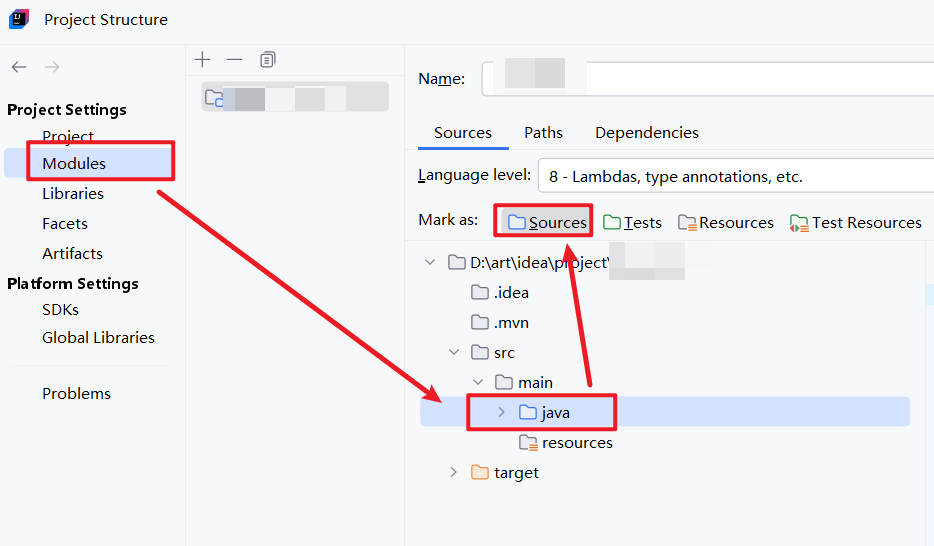Click the orange target folder icon

480,472
